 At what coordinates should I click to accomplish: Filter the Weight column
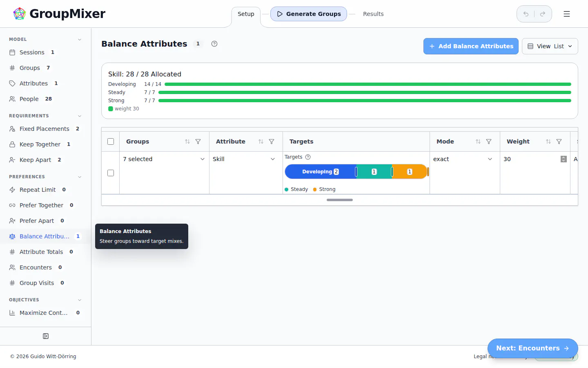pos(559,141)
